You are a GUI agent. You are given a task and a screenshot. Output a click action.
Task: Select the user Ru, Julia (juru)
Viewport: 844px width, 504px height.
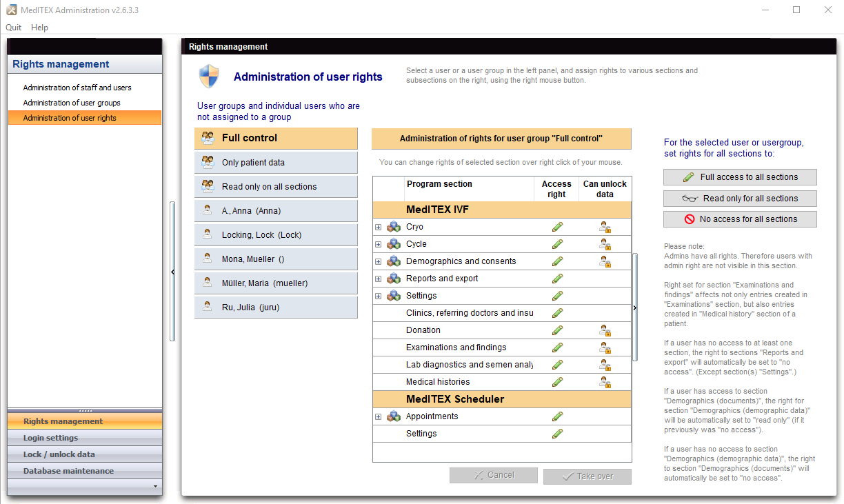276,308
